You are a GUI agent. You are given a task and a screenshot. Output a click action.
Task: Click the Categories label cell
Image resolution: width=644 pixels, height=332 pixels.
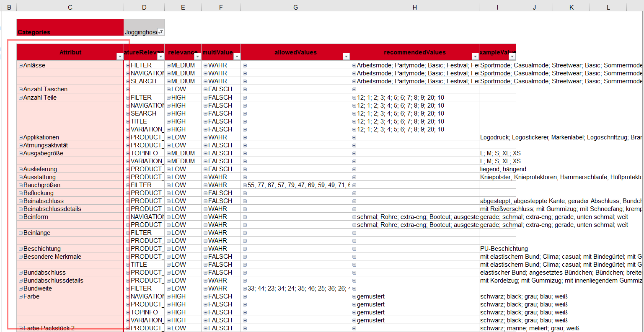pos(70,28)
